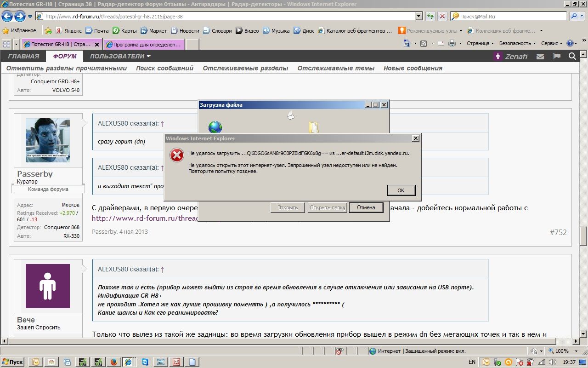Click the Поиск@Mail.Ru search input field

point(509,16)
